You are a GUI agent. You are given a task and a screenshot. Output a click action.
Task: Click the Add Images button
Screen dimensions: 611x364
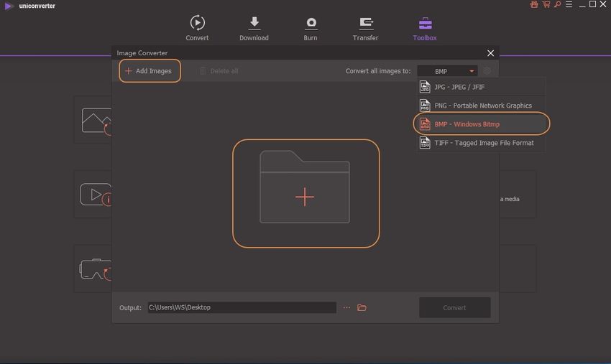point(149,71)
